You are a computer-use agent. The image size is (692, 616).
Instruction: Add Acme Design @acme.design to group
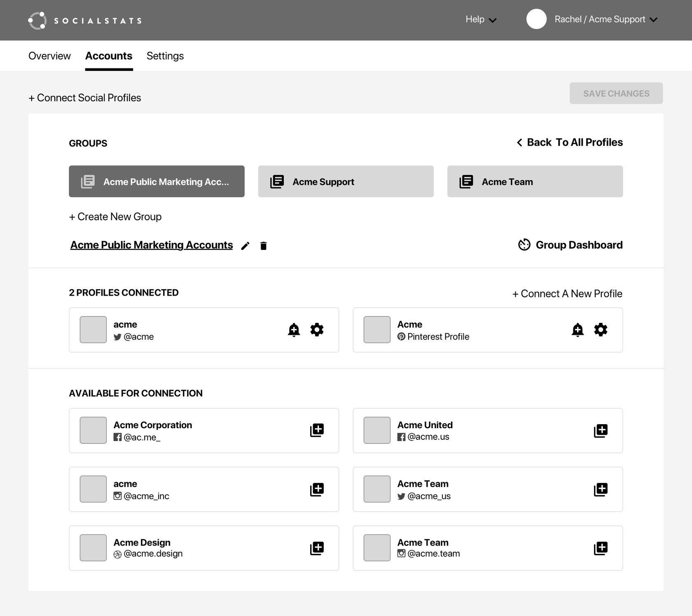coord(317,548)
